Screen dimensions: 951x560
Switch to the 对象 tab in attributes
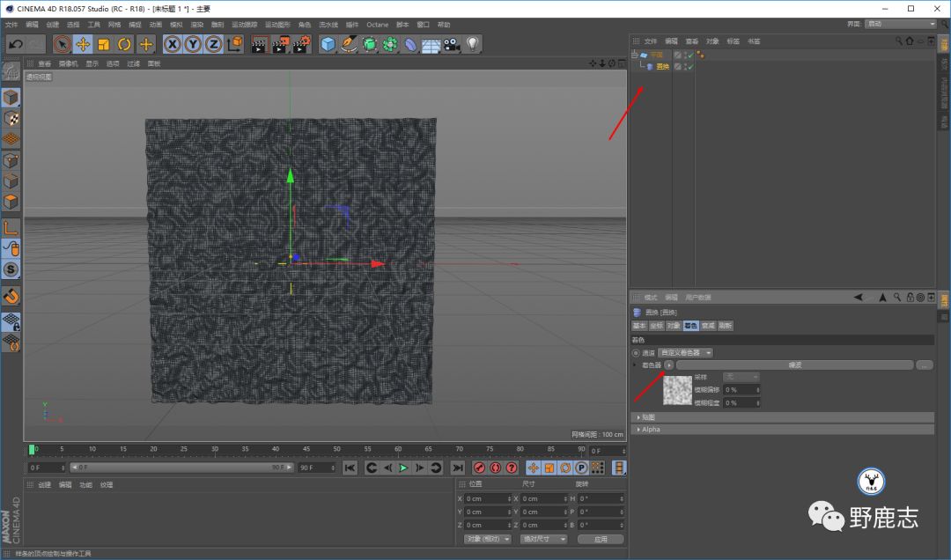[x=674, y=326]
